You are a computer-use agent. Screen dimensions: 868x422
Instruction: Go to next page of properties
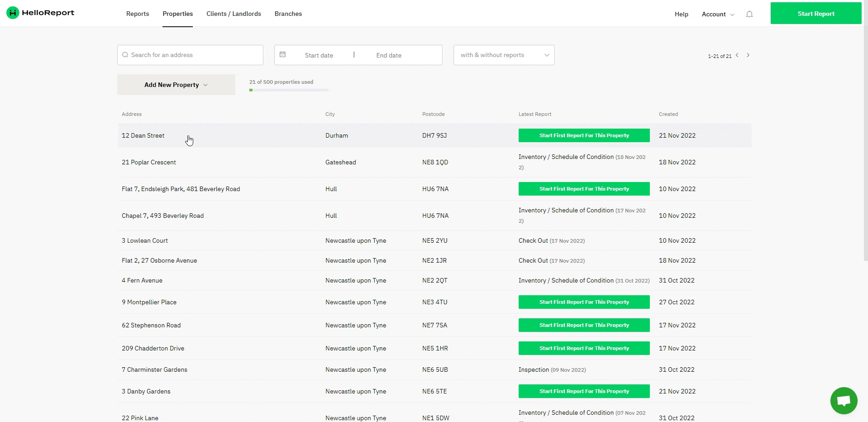point(748,55)
